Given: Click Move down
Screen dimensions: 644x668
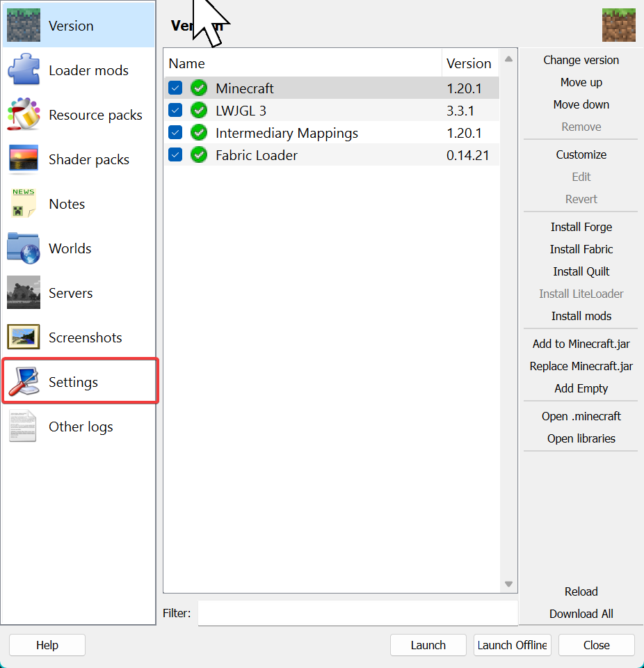Looking at the screenshot, I should (x=581, y=104).
